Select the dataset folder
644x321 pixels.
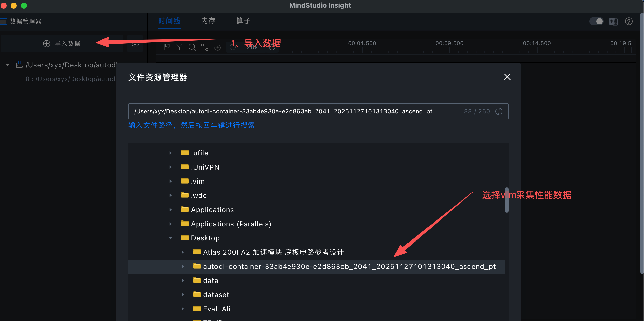pos(216,295)
